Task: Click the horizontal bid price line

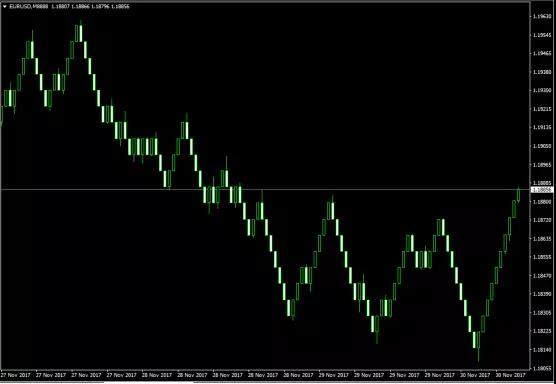Action: (265, 190)
